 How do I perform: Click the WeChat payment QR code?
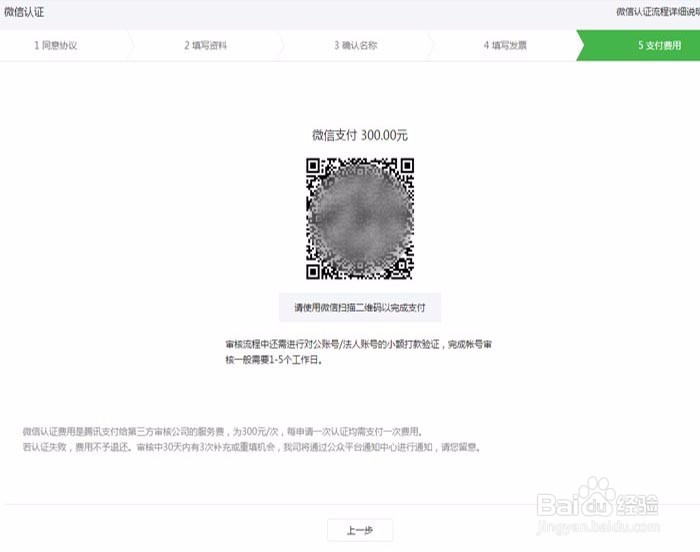point(360,218)
